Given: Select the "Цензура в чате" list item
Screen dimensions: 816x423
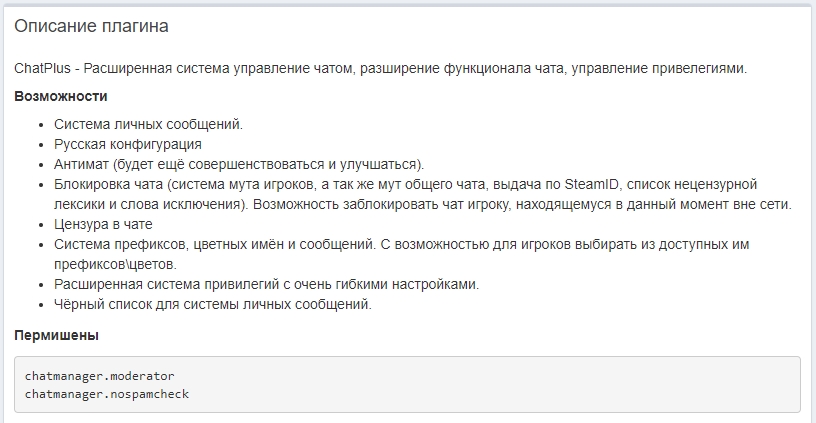Looking at the screenshot, I should [103, 224].
